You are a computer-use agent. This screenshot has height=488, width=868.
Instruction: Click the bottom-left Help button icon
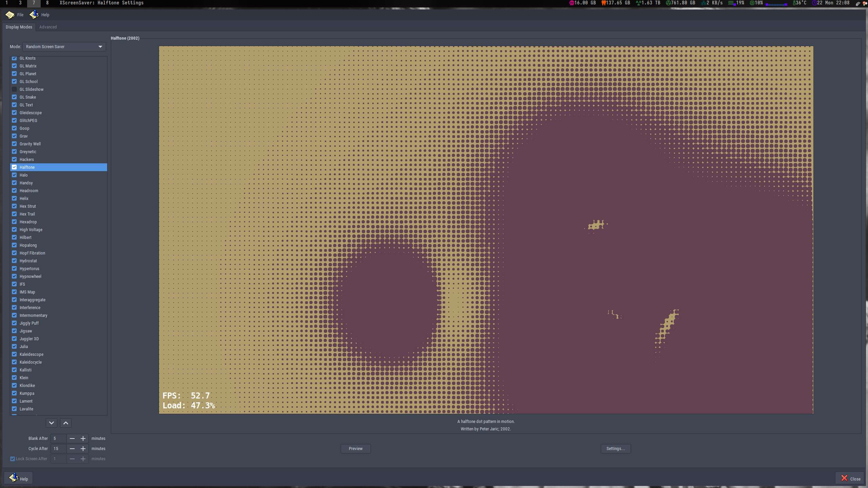(x=14, y=478)
